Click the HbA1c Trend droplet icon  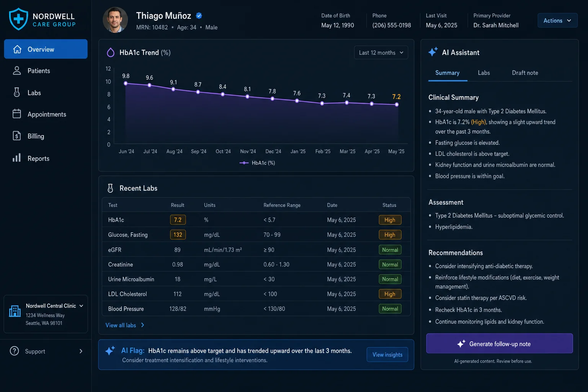(111, 52)
